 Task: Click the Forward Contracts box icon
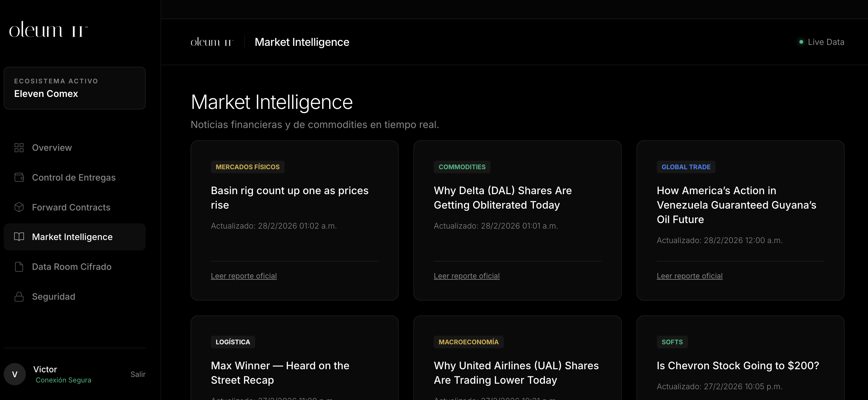(x=19, y=207)
